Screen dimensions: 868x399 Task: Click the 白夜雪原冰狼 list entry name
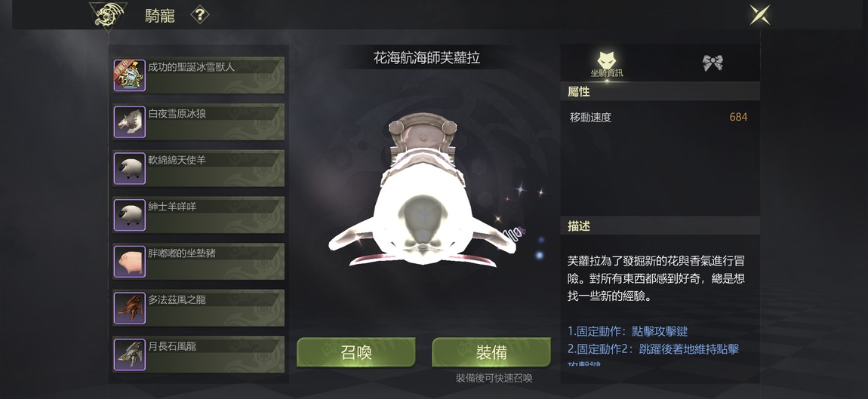point(177,113)
